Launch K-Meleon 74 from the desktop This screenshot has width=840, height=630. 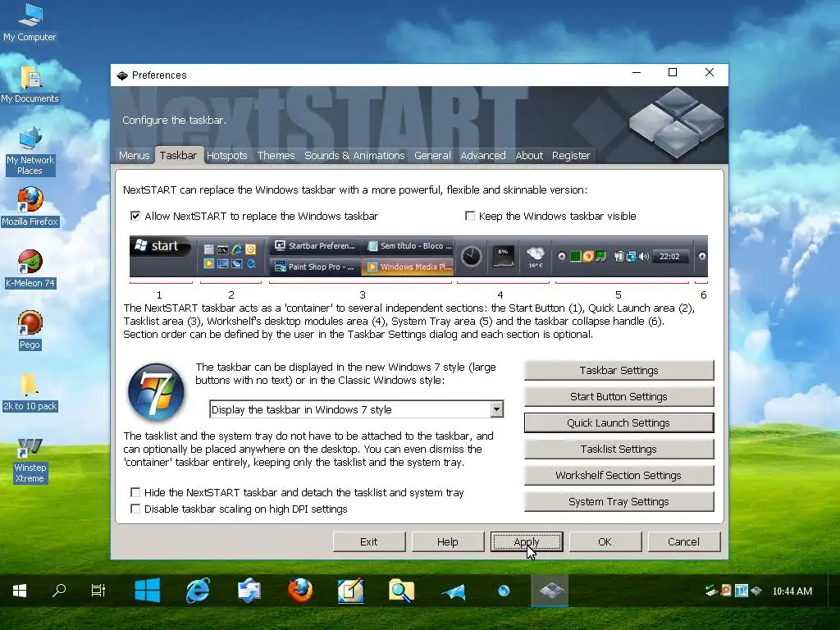[30, 268]
